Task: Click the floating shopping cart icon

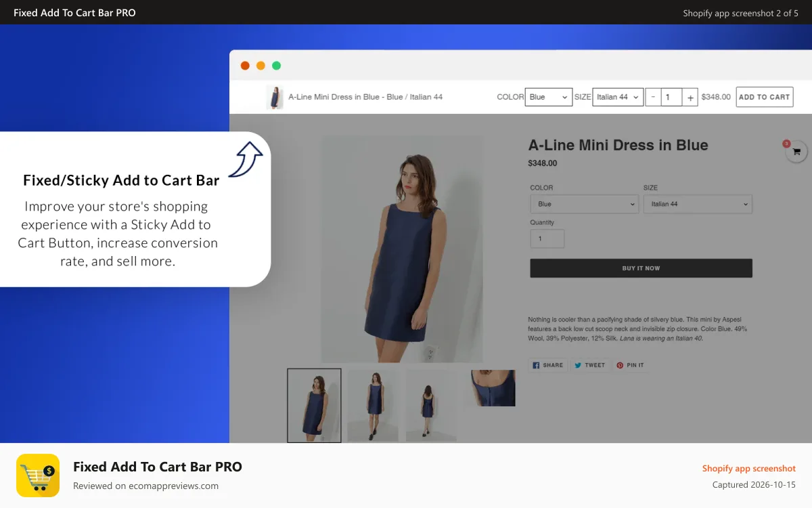Action: tap(796, 152)
